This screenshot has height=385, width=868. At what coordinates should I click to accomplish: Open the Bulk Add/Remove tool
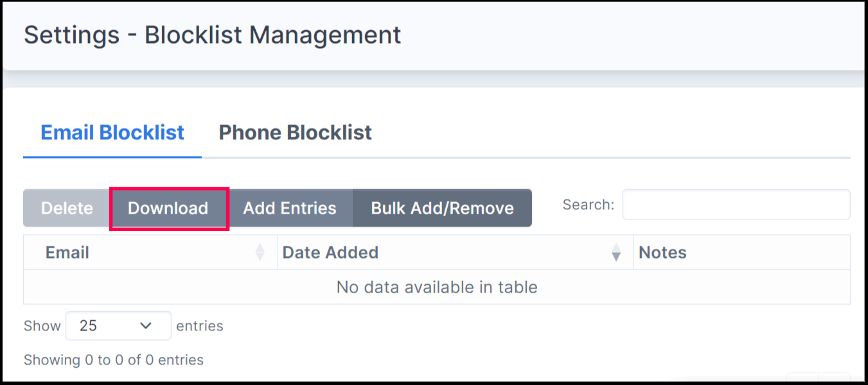point(442,208)
